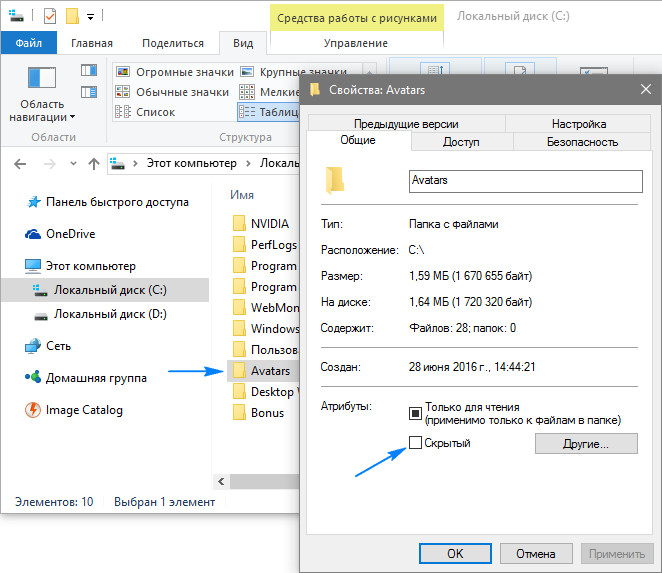Click the Avatars folder name field

pos(523,180)
